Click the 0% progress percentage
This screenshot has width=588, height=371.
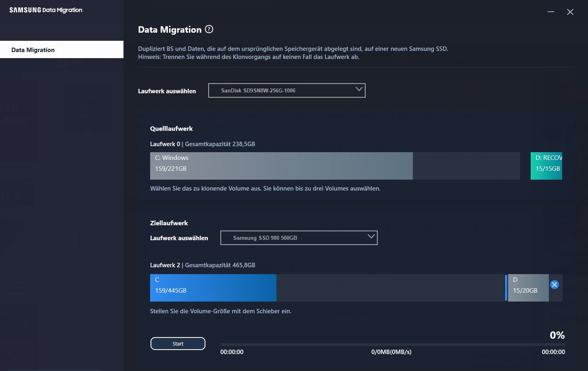557,335
